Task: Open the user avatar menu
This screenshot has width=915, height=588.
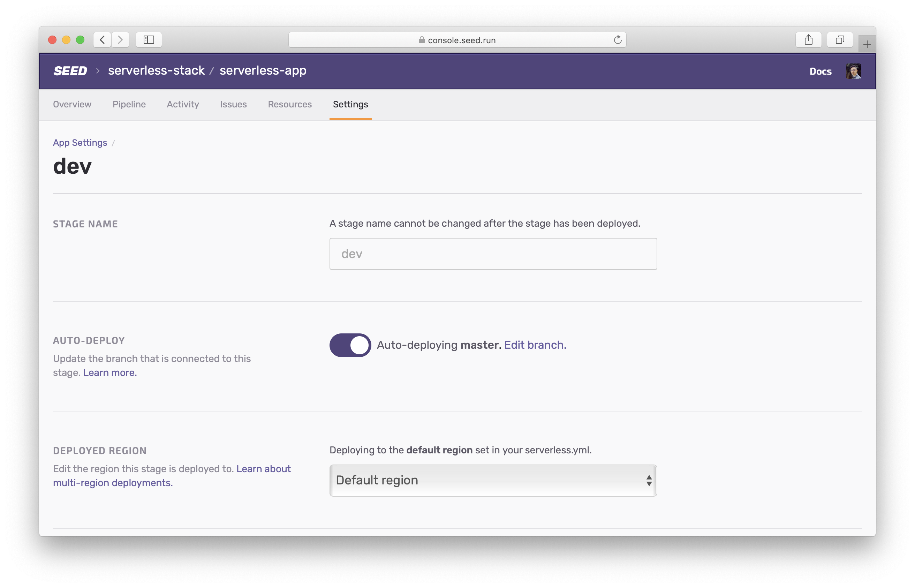Action: (x=853, y=71)
